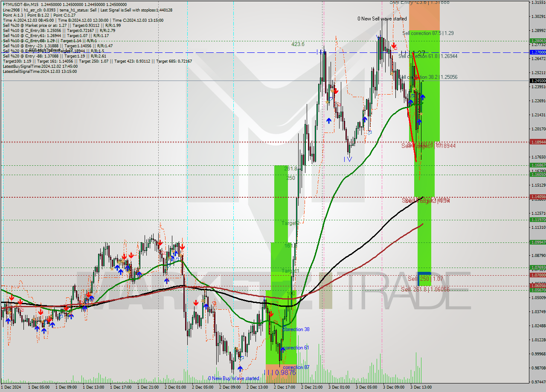Click the 0.97440 price axis label
The height and width of the screenshot is (392, 546).
pyautogui.click(x=538, y=382)
